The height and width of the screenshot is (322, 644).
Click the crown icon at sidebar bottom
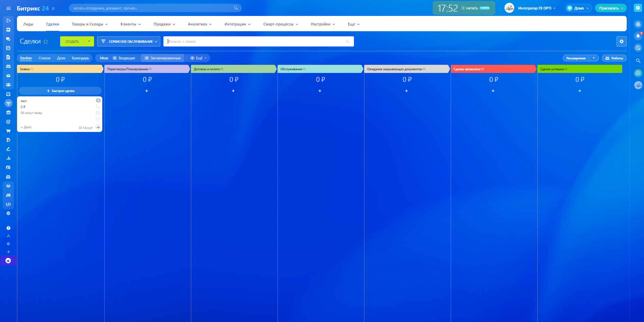pos(8,261)
